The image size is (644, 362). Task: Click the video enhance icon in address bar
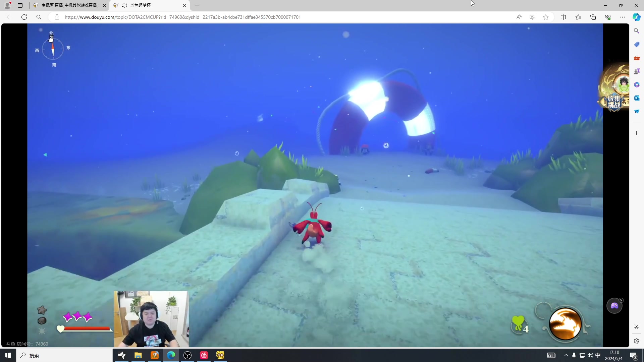532,17
